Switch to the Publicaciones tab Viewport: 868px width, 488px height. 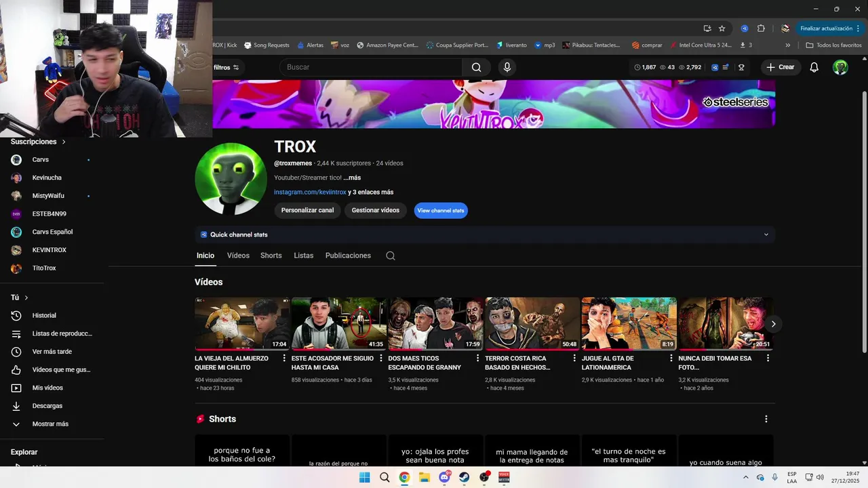tap(348, 256)
